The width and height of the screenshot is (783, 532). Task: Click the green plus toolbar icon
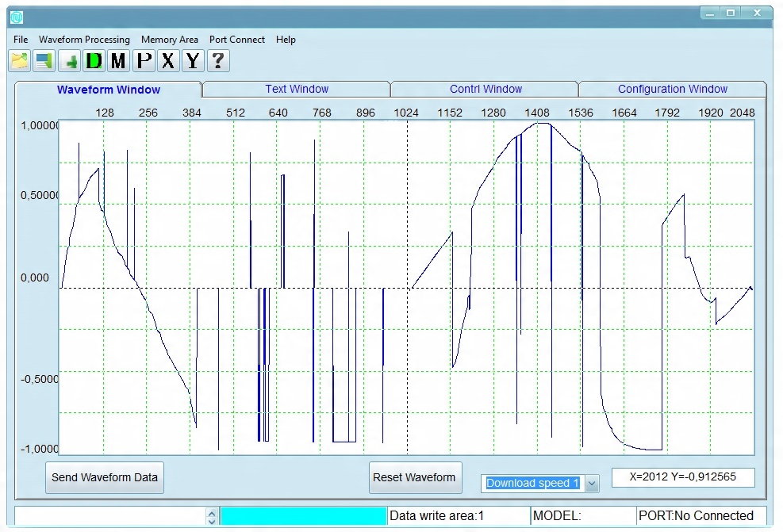[x=69, y=60]
